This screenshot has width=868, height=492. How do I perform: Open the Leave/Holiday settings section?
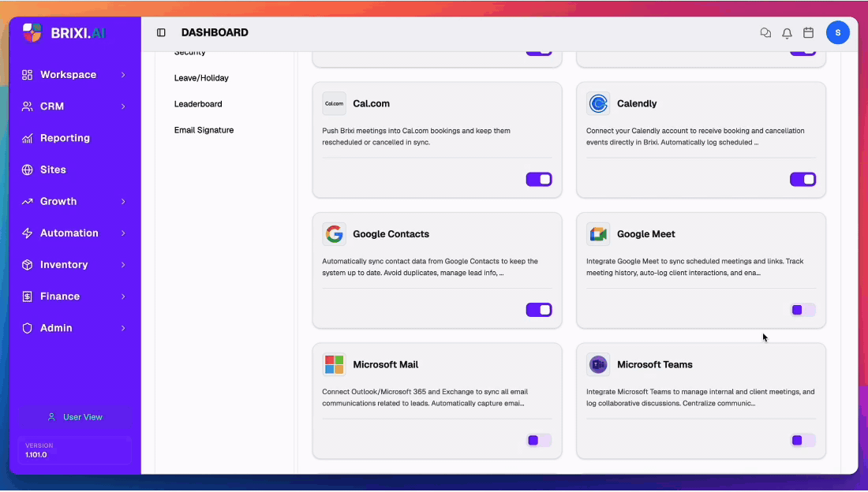point(201,78)
